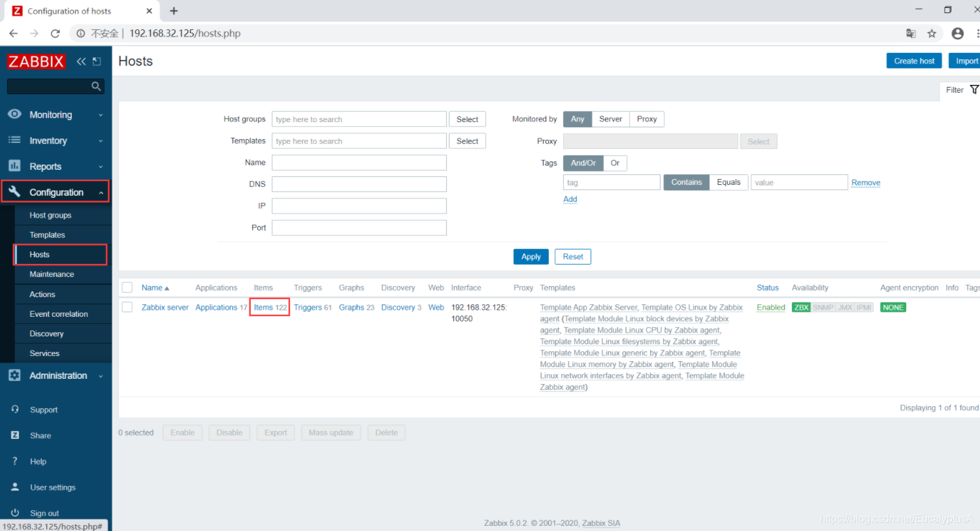Select the Contains tag operator
Viewport: 980px width, 531px height.
tap(687, 182)
